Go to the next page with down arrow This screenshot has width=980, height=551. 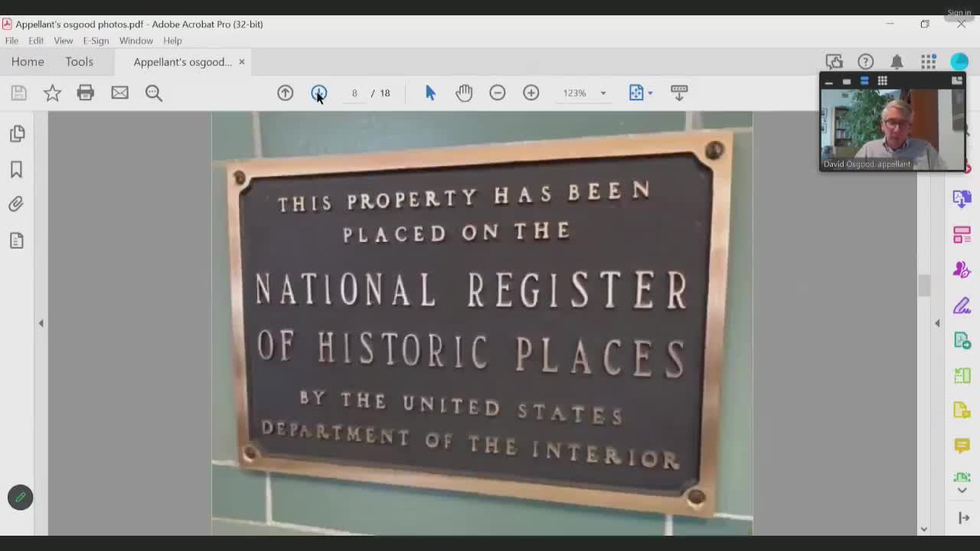(318, 93)
